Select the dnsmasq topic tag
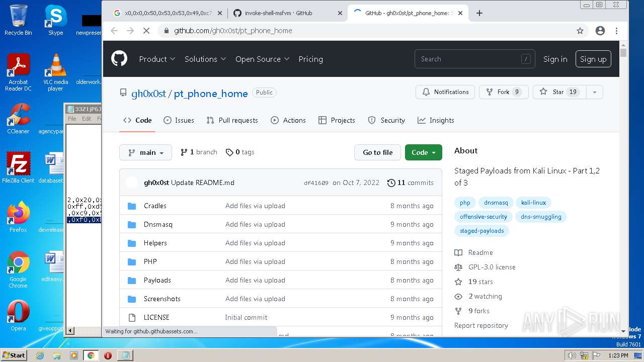The width and height of the screenshot is (644, 362). click(x=496, y=203)
